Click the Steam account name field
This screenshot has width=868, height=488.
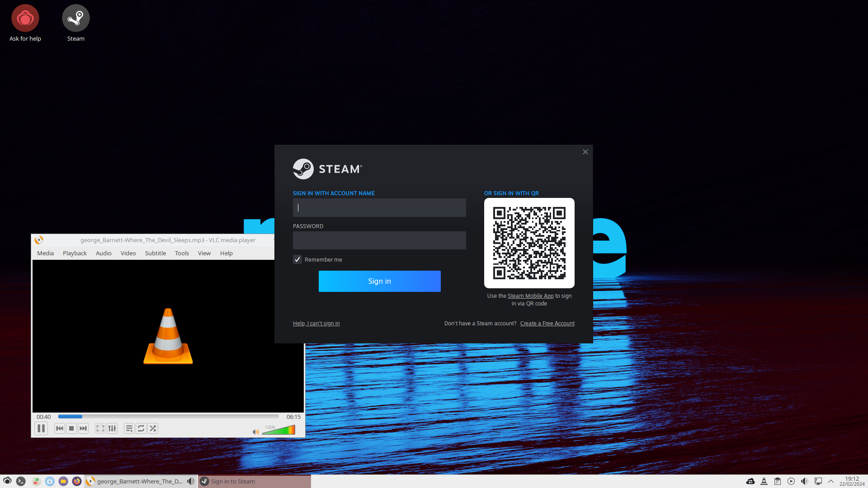click(379, 207)
